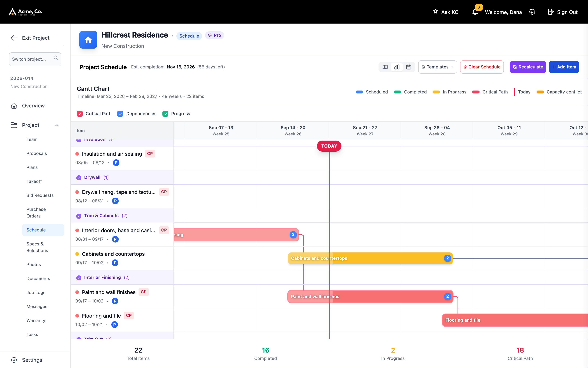Toggle the Critical Path checkbox

click(80, 114)
